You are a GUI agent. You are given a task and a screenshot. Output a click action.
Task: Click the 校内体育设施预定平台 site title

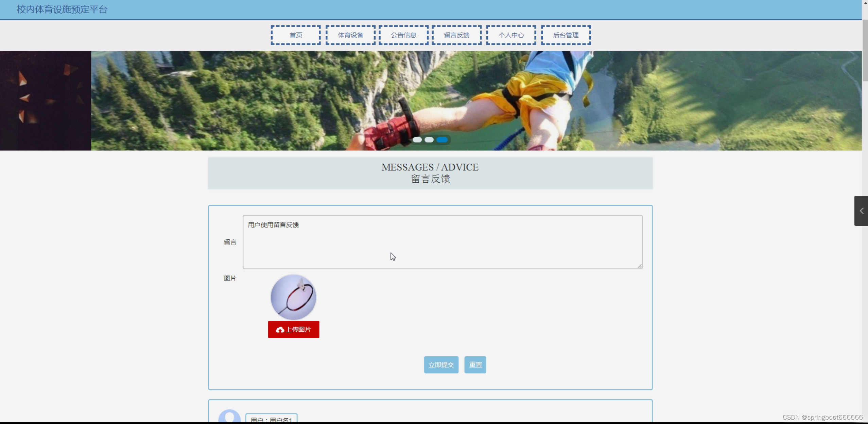(62, 9)
